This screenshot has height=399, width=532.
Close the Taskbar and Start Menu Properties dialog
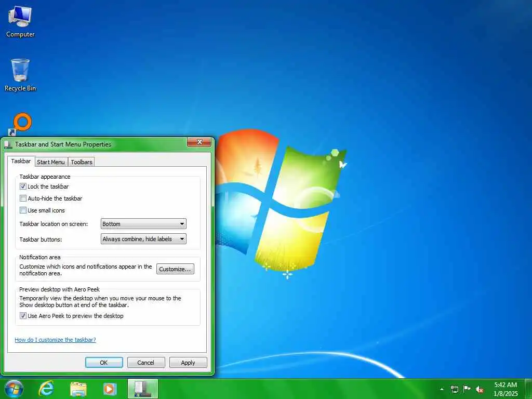coord(199,142)
